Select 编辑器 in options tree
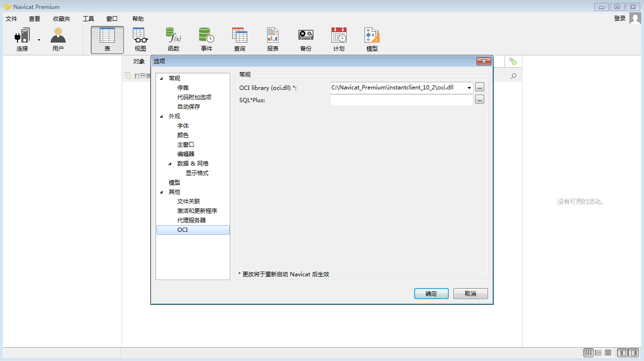Screen dimensions: 644x361 coord(186,154)
